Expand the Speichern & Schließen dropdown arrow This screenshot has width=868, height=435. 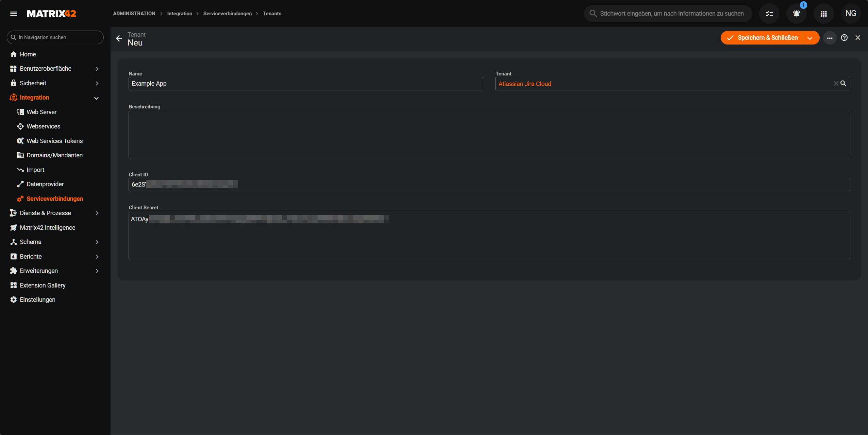coord(810,38)
